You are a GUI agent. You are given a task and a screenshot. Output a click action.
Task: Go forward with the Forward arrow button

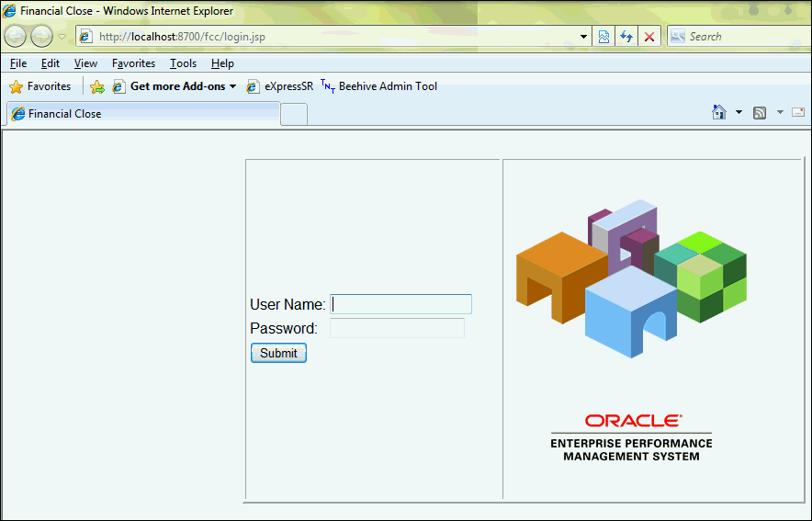[x=42, y=36]
